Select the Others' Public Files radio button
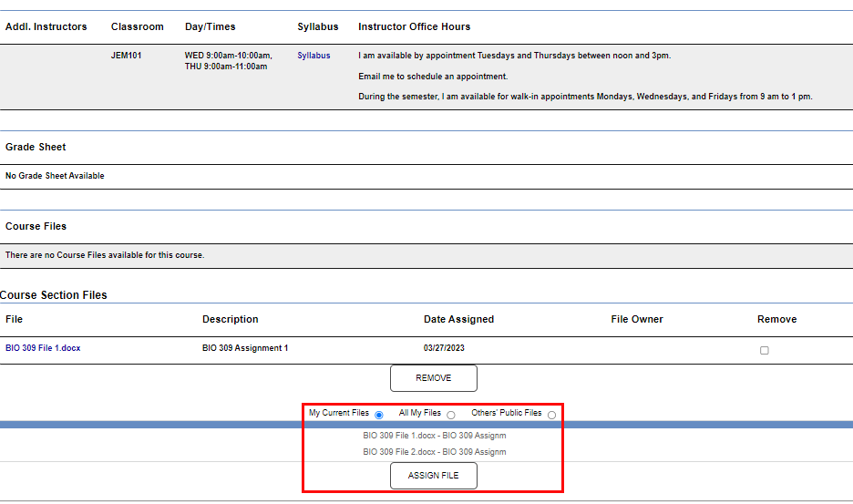 551,415
